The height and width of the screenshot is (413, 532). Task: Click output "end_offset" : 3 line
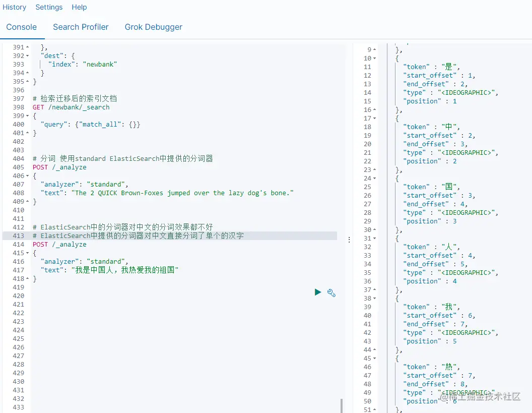click(x=435, y=144)
